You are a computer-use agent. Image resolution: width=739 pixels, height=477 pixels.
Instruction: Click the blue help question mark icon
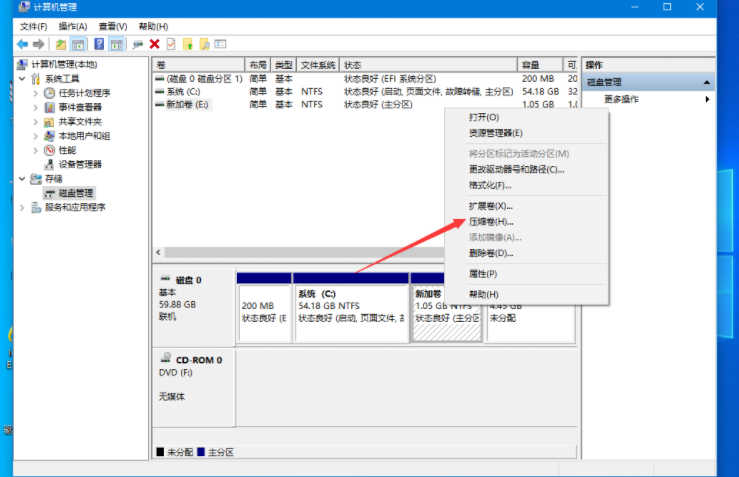click(100, 44)
